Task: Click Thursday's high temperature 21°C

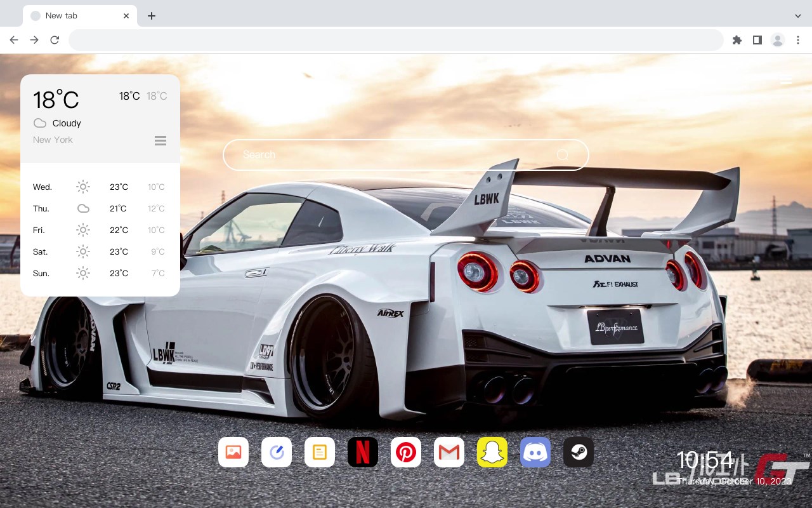Action: point(118,208)
